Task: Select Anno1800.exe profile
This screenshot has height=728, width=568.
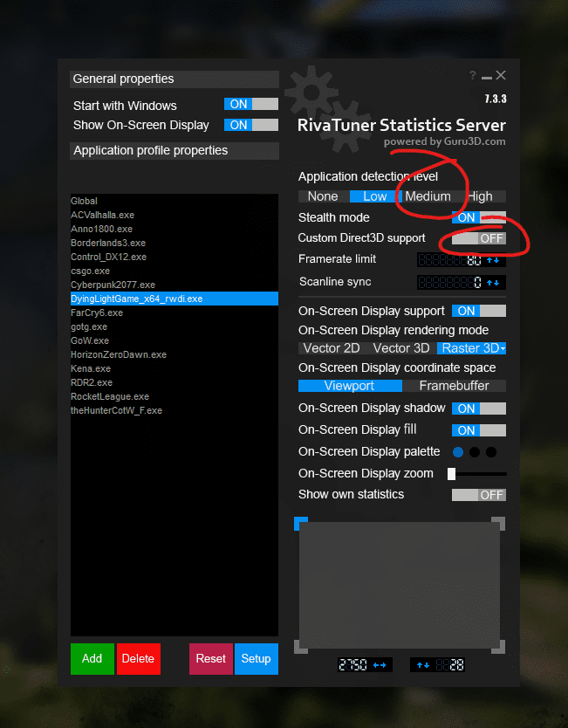Action: point(175,229)
